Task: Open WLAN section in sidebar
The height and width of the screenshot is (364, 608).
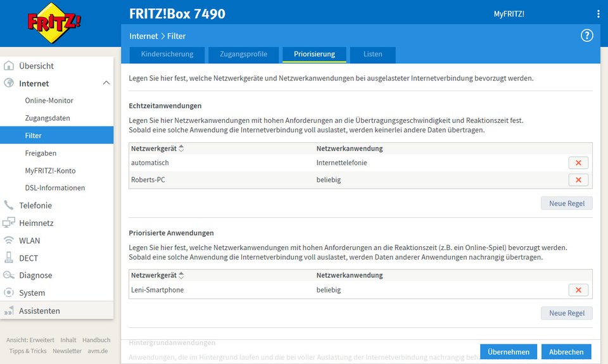Action: (x=29, y=241)
